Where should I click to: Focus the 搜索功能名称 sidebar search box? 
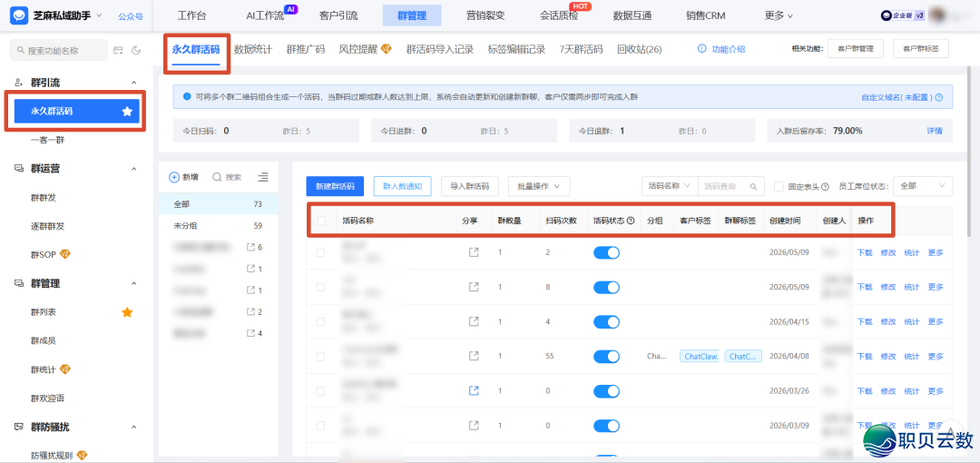(x=59, y=50)
